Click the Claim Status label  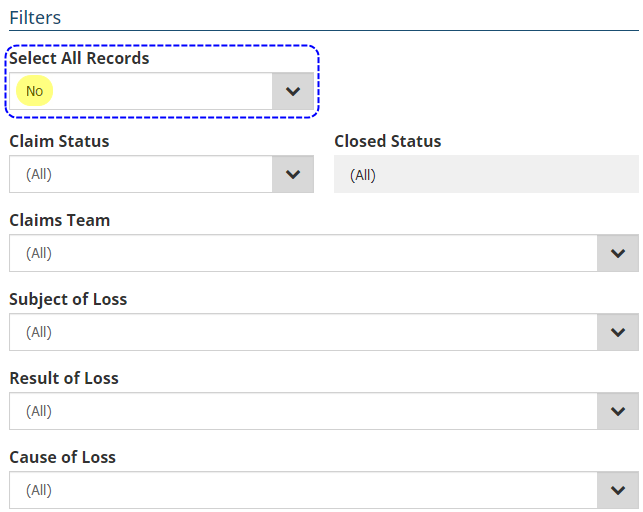tap(59, 141)
